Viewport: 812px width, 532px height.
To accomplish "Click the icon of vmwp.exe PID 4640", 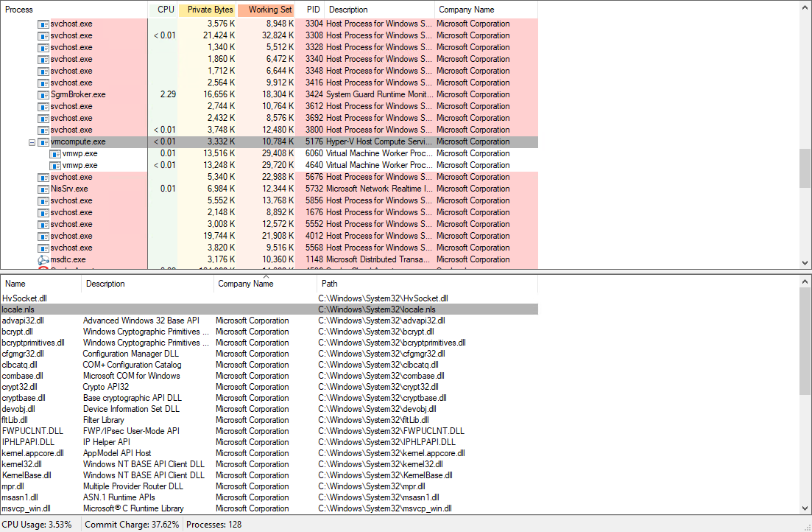I will [x=55, y=166].
